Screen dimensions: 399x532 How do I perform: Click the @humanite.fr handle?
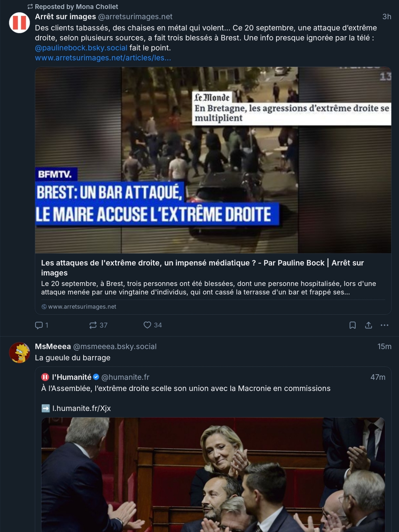tap(125, 377)
